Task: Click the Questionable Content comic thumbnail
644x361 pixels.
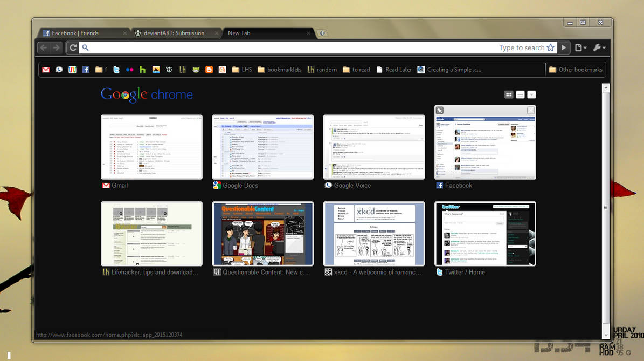Action: click(x=263, y=234)
